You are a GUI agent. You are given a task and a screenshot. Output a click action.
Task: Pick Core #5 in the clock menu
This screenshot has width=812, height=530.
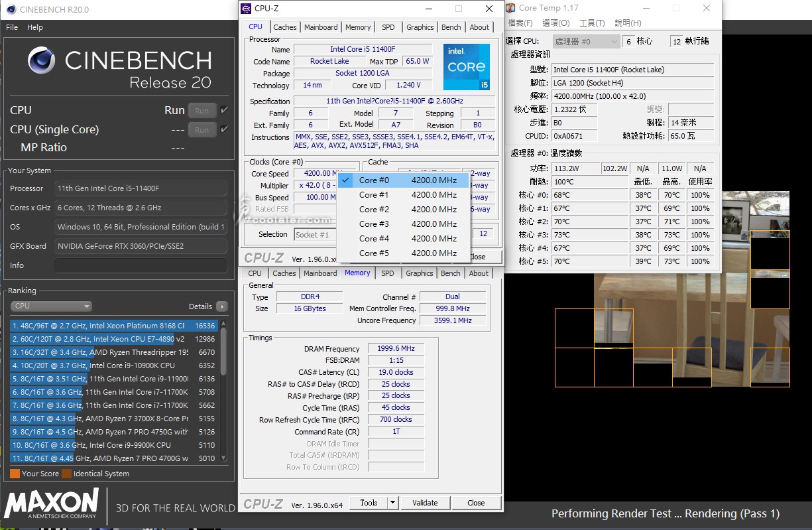click(x=404, y=253)
